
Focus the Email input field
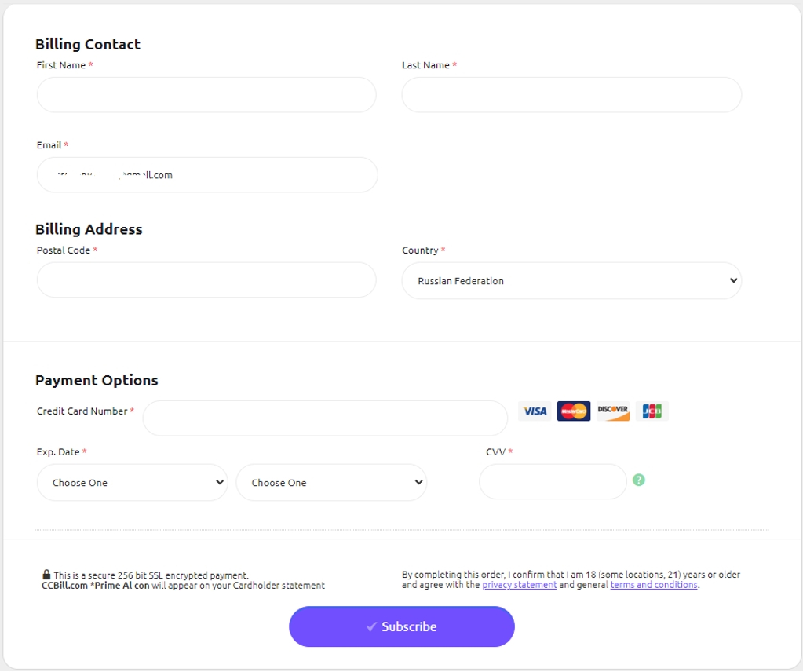[207, 174]
